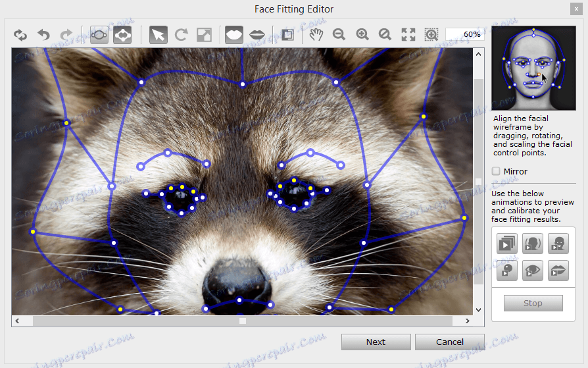
Task: Choose the closed mouth mode icon
Action: 234,35
